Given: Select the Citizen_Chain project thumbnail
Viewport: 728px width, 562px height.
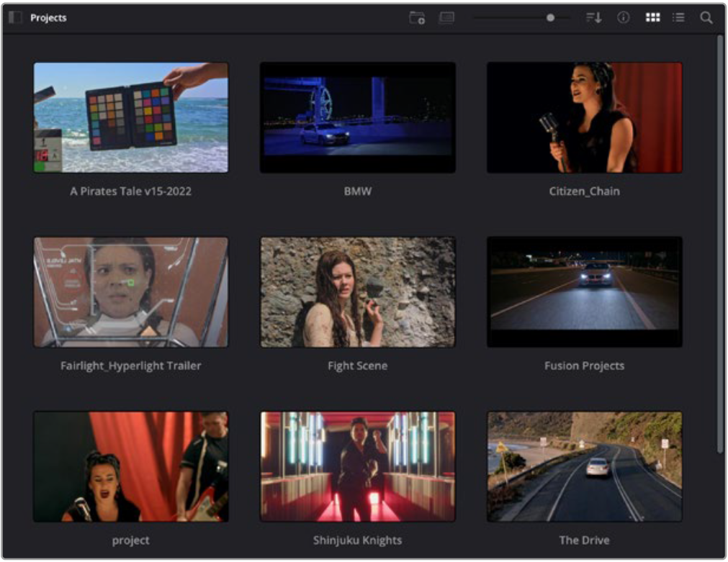Looking at the screenshot, I should [x=584, y=117].
